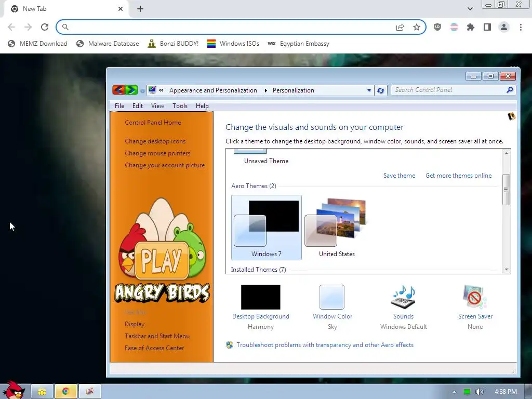The width and height of the screenshot is (532, 399).
Task: Click the Angry Birds PLAY button
Action: [162, 261]
